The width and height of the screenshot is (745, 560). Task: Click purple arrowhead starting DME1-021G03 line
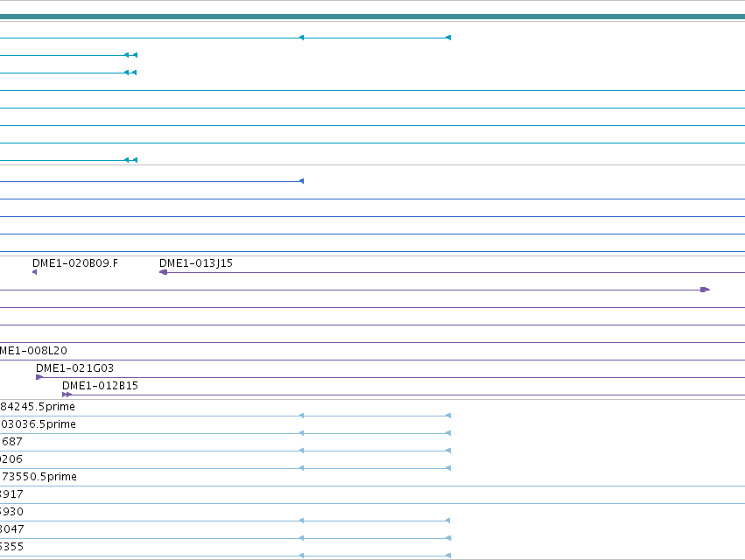coord(39,377)
